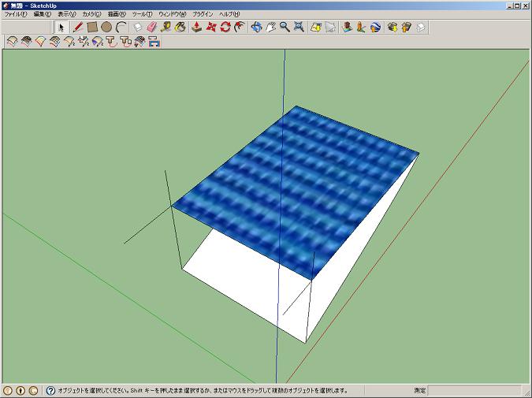
Task: Click the help question mark in status bar
Action: tap(51, 390)
